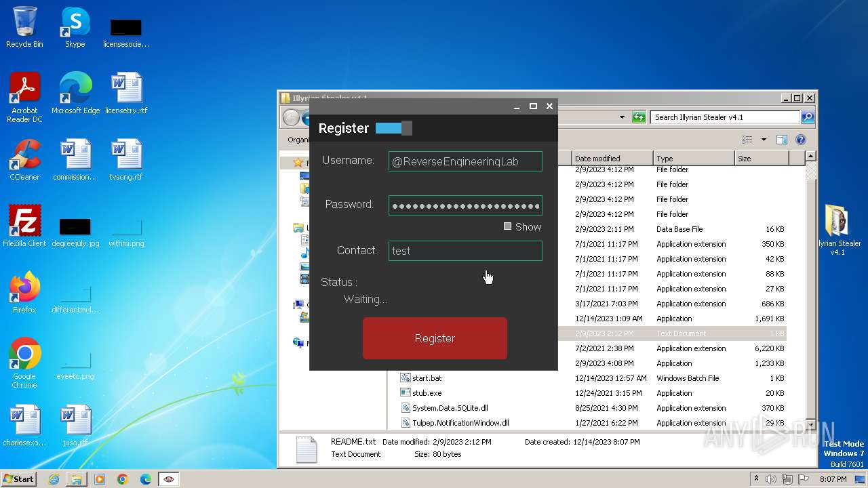Enable the Show password checkbox
The height and width of the screenshot is (488, 868).
click(507, 226)
